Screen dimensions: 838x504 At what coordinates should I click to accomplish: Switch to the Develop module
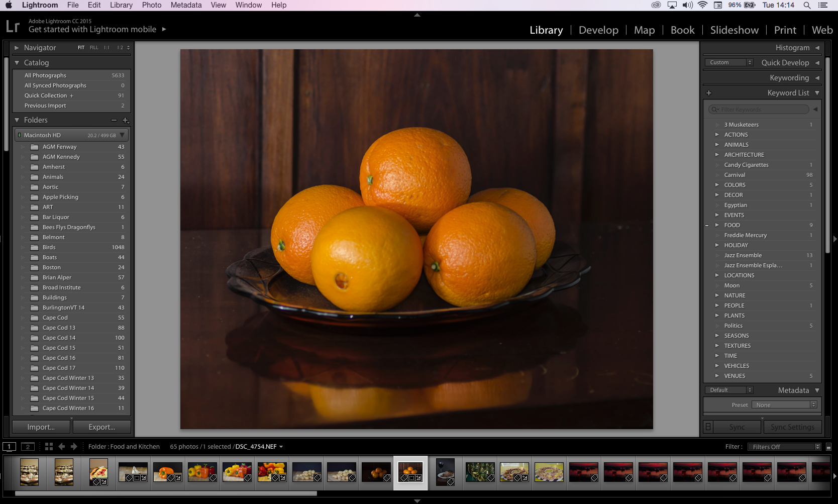(x=598, y=30)
